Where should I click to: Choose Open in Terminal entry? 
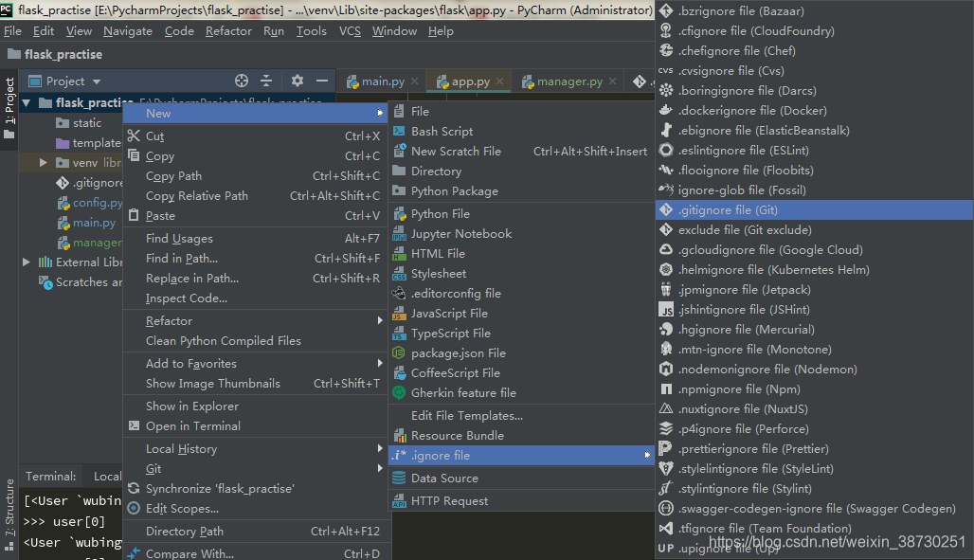(255, 425)
